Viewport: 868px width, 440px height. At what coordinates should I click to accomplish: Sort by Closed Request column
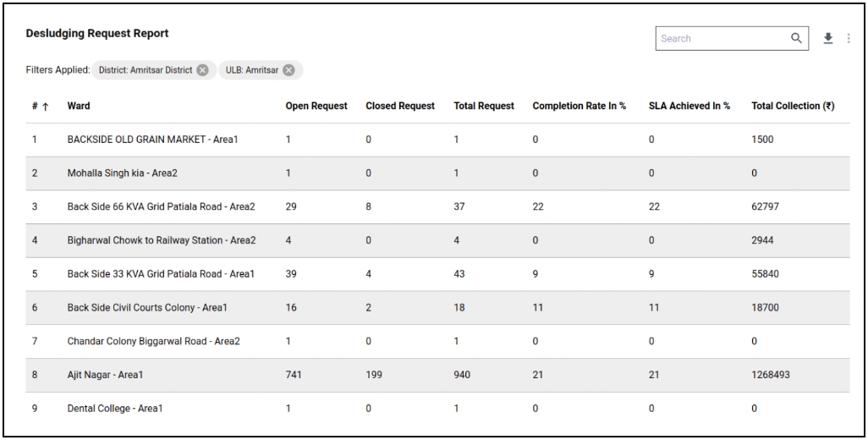tap(399, 107)
